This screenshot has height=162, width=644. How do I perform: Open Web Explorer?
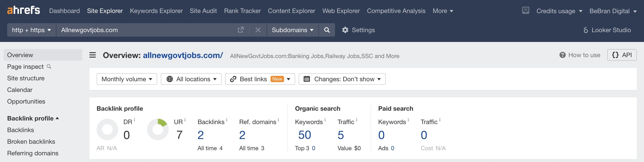(x=341, y=11)
